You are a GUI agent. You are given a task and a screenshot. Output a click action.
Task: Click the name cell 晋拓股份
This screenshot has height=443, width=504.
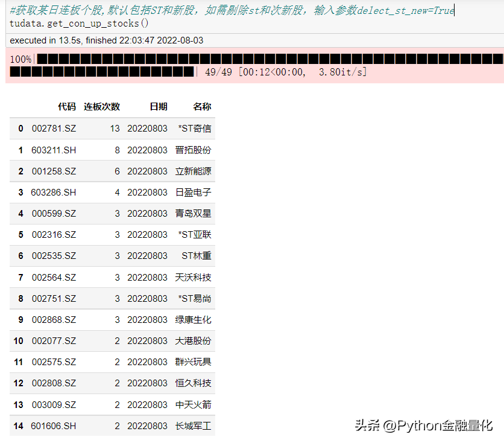coord(193,150)
